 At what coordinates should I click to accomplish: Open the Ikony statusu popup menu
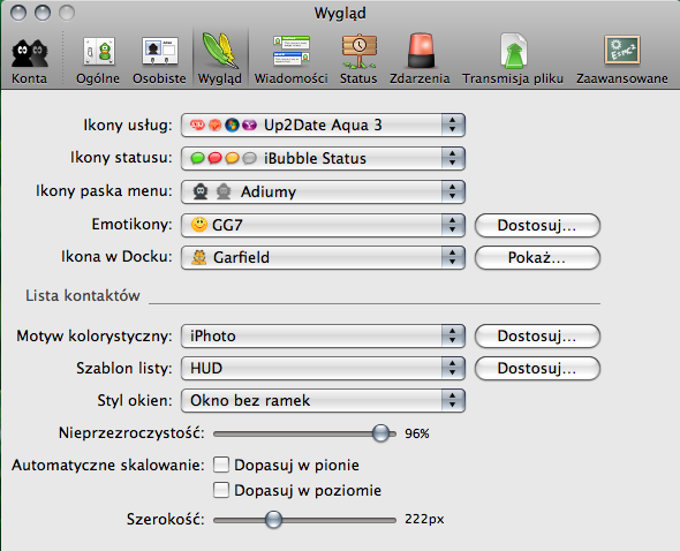click(x=323, y=158)
